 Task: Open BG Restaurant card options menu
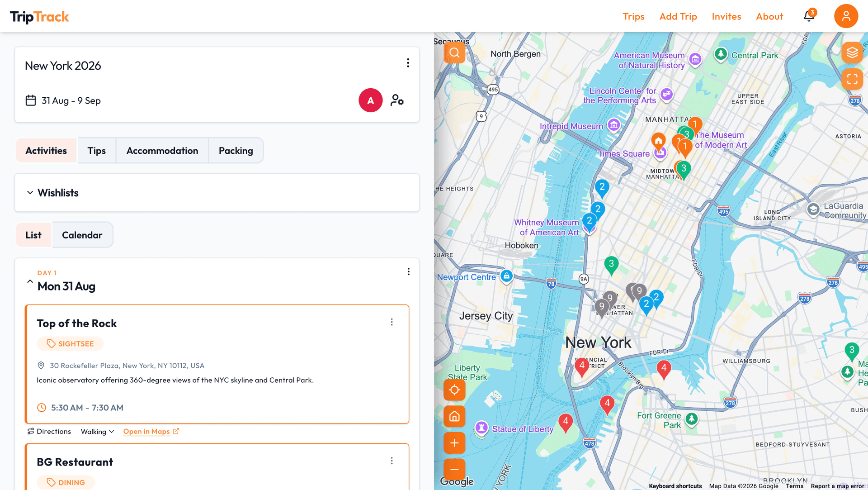point(392,461)
